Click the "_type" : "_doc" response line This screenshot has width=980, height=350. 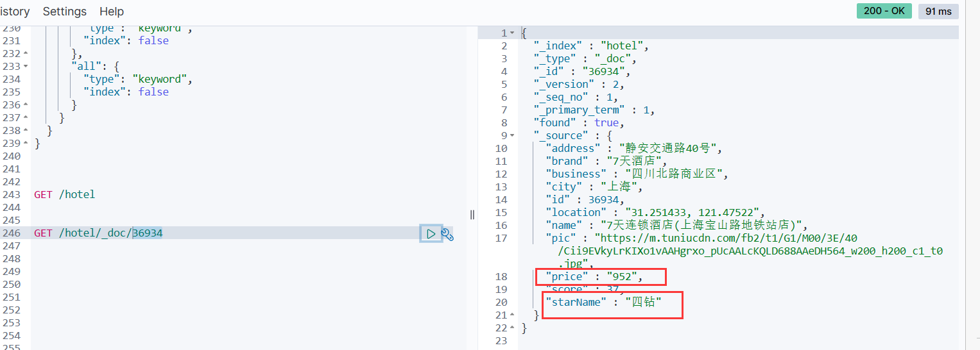(x=585, y=58)
